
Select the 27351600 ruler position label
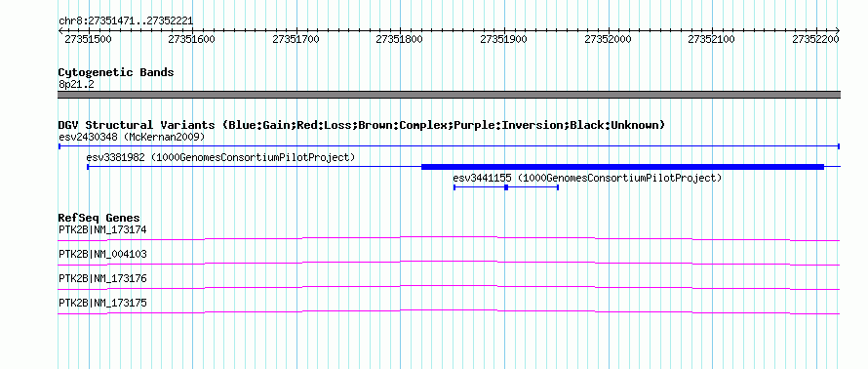(191, 39)
